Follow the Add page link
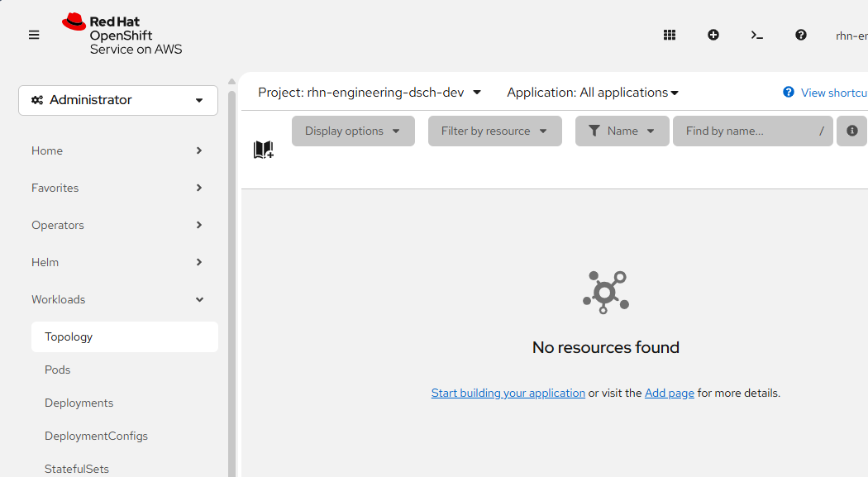This screenshot has width=868, height=477. pyautogui.click(x=669, y=393)
